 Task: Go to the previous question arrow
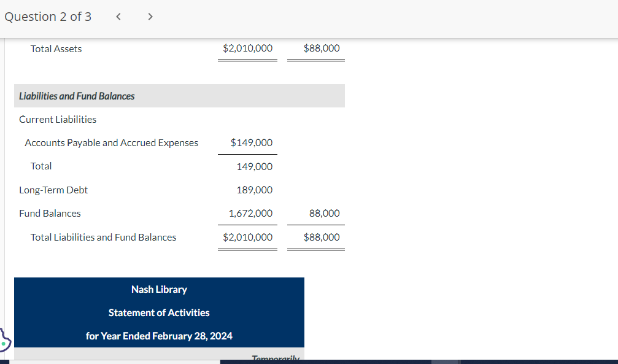point(118,17)
